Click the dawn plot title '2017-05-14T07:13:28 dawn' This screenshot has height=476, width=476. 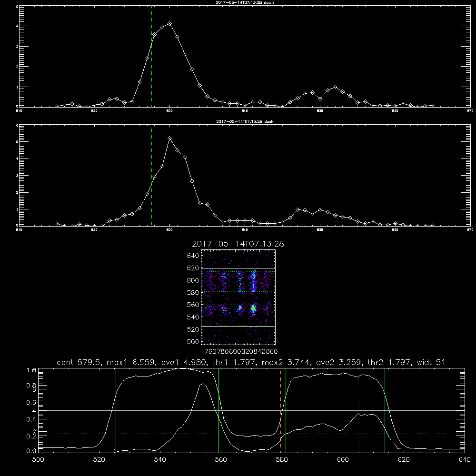(x=245, y=2)
